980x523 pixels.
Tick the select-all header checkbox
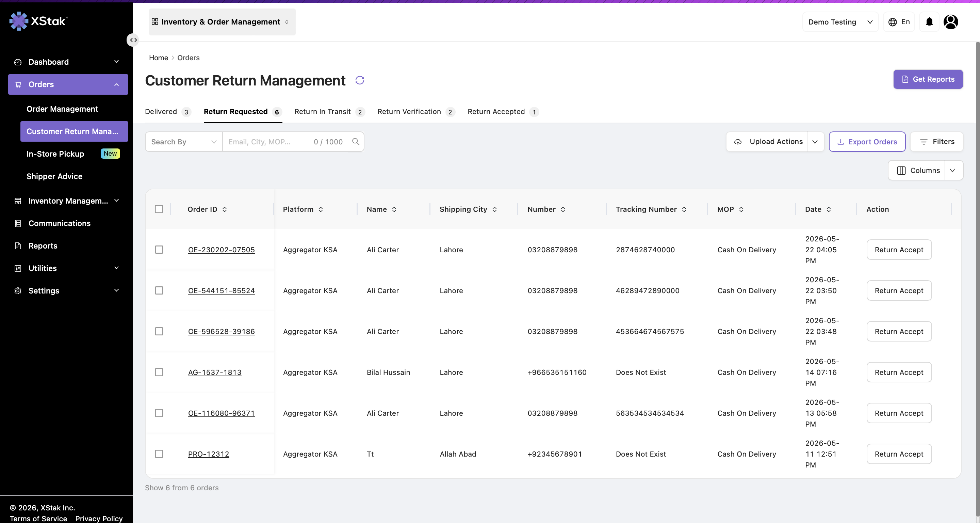tap(159, 209)
